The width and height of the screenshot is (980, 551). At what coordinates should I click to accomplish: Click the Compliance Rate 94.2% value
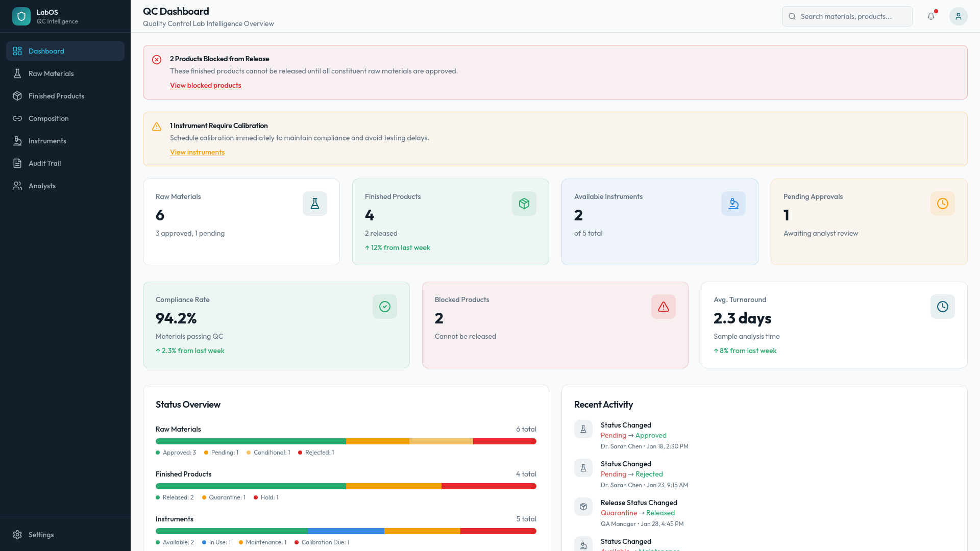(x=176, y=318)
